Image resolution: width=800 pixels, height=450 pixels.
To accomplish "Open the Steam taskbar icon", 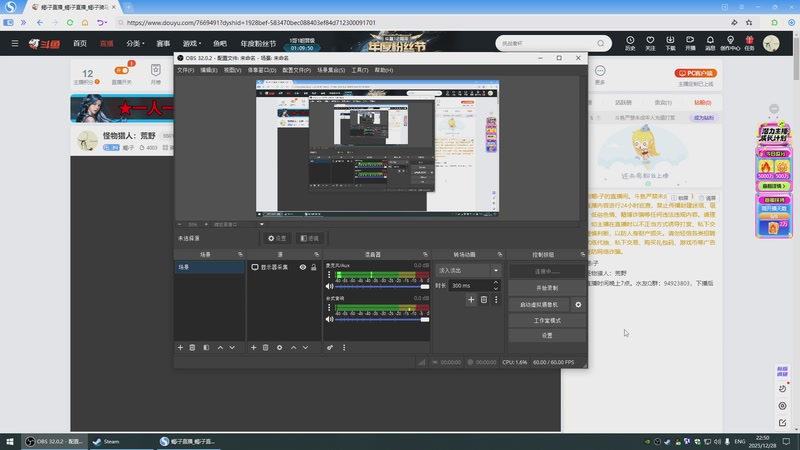I will [106, 441].
